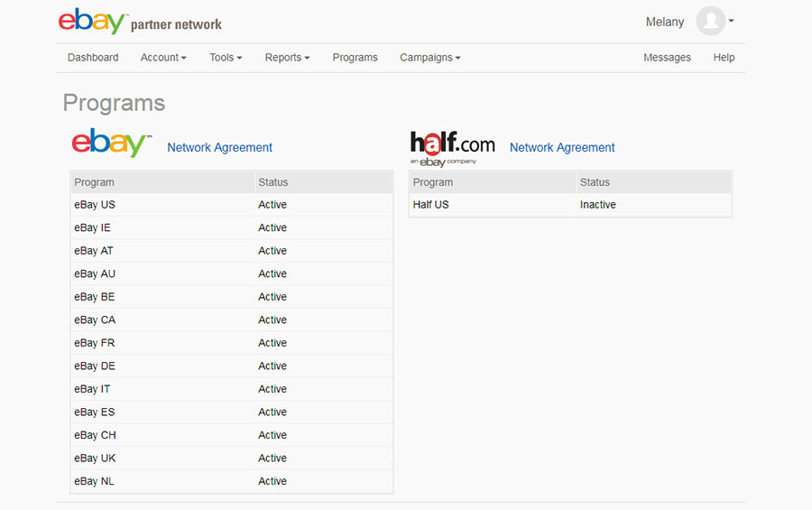Expand the Campaigns dropdown menu
Image resolution: width=812 pixels, height=510 pixels.
tap(429, 58)
